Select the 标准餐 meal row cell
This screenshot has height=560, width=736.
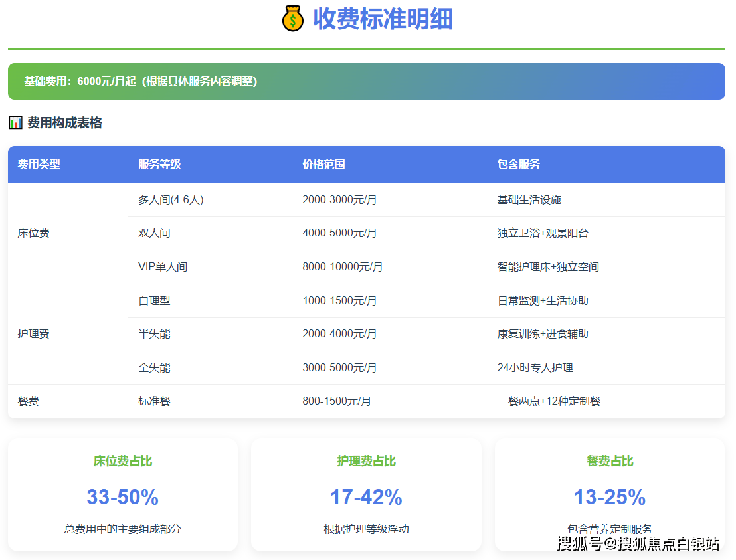tap(154, 401)
